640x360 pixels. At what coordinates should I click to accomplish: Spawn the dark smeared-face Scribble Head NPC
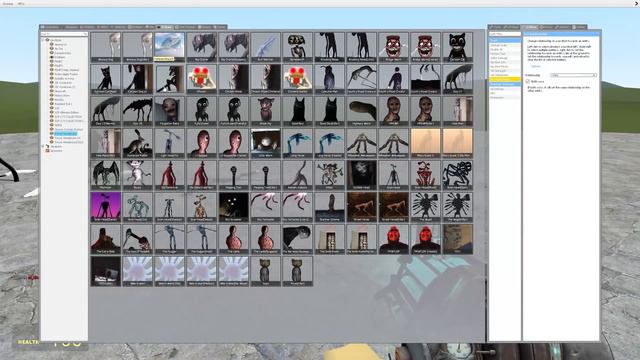click(x=361, y=175)
